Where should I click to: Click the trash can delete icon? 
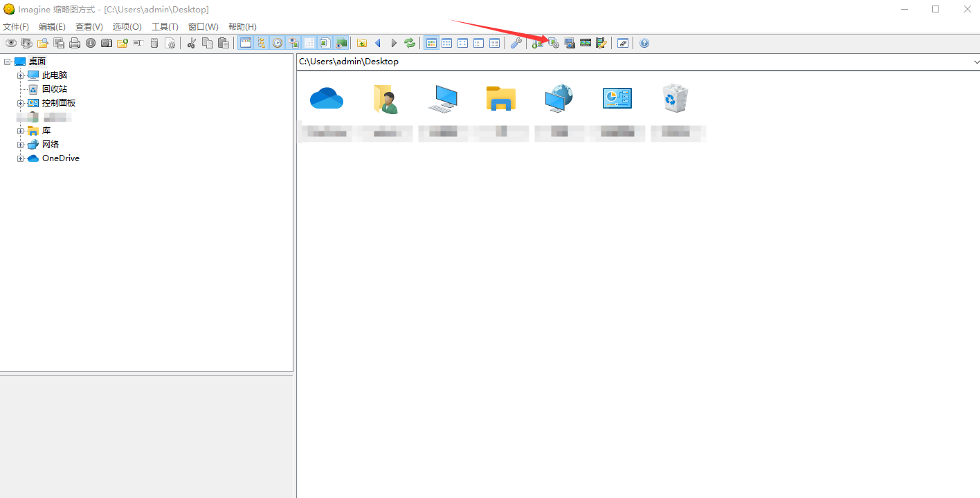coord(154,43)
